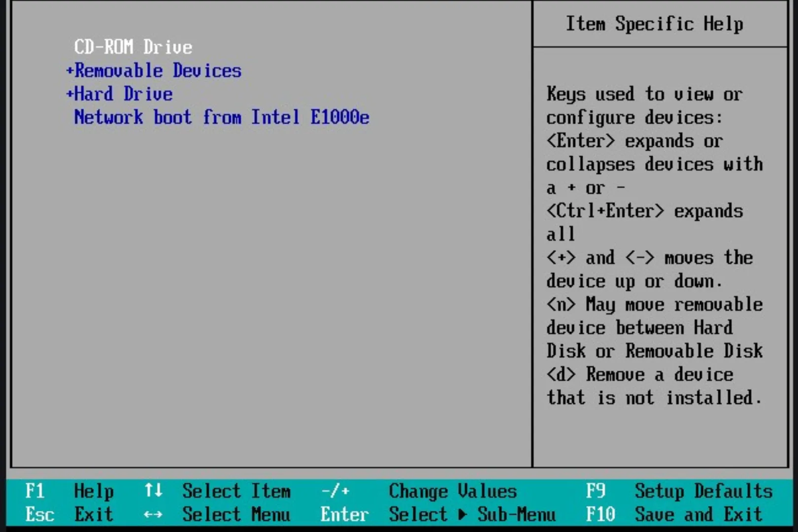
Task: Click the left-right arrow icon
Action: [x=153, y=515]
